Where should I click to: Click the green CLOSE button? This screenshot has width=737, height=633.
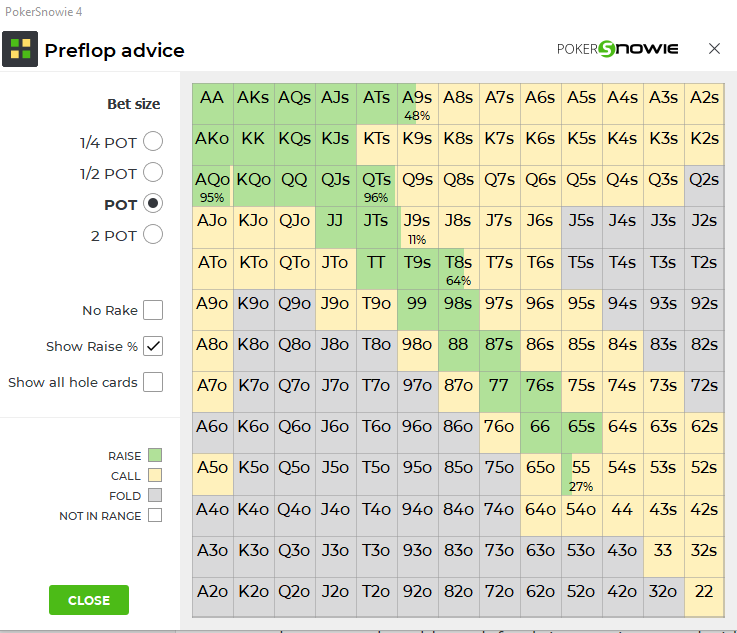89,600
